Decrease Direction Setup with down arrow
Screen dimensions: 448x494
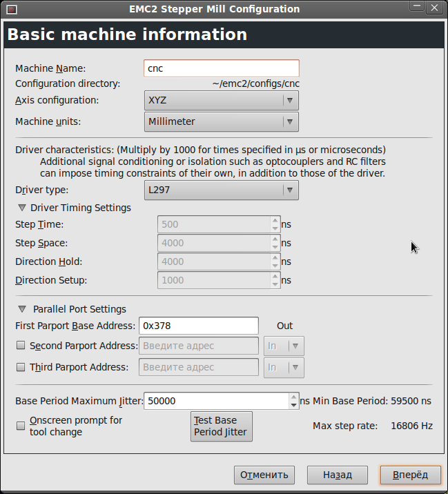(x=275, y=284)
